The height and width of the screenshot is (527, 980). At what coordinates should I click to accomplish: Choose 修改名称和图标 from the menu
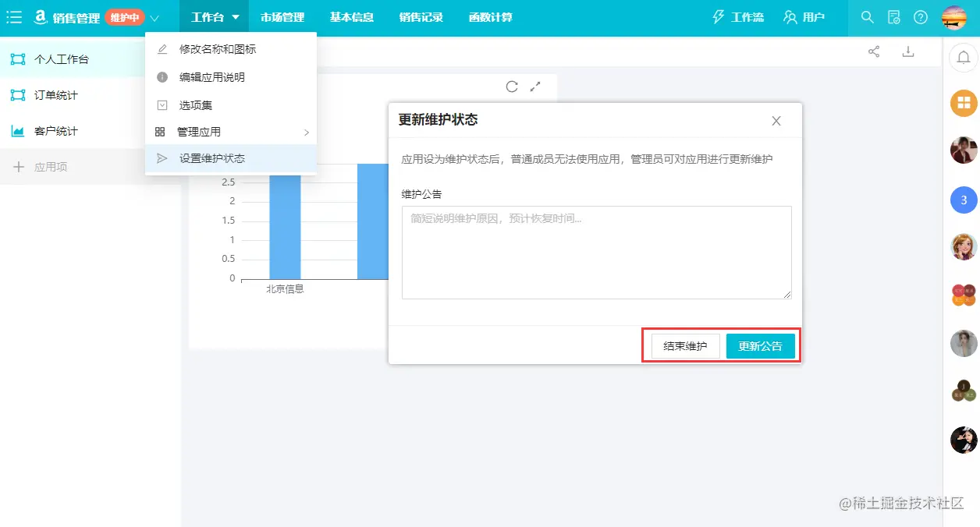(231, 49)
